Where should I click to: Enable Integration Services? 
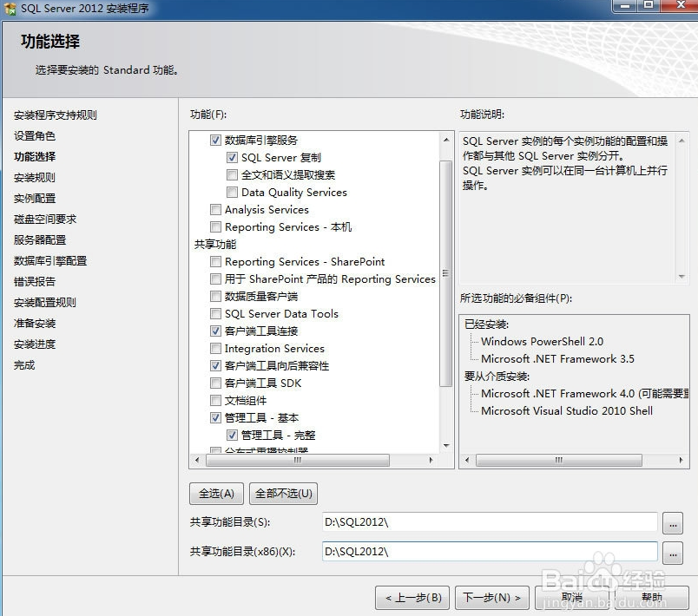(x=215, y=348)
